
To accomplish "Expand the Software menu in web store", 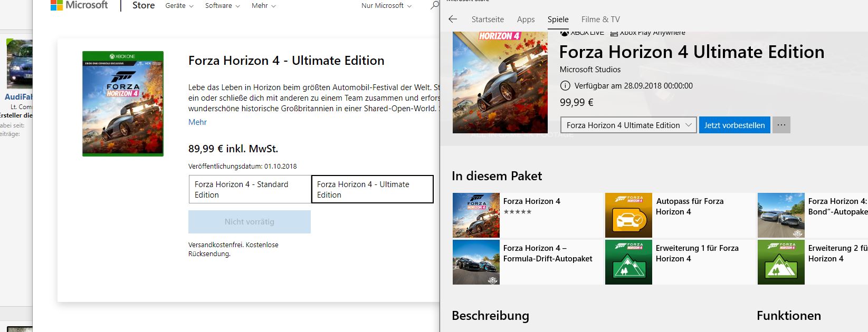I will pos(223,6).
